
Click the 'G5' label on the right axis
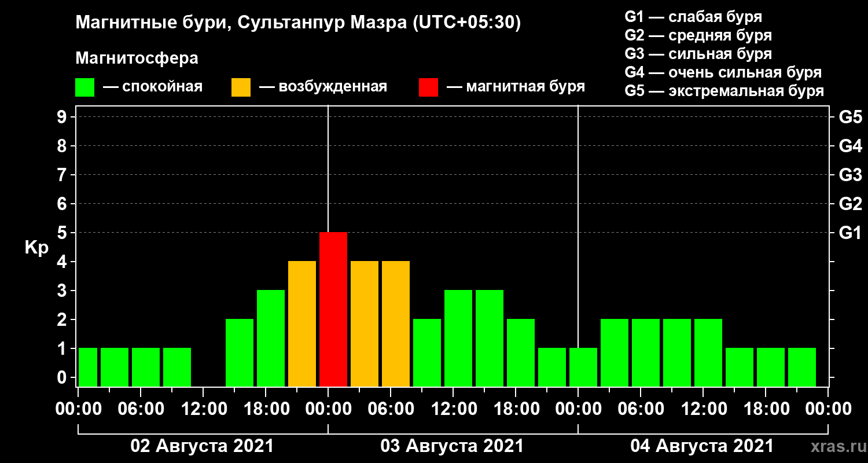(x=850, y=117)
